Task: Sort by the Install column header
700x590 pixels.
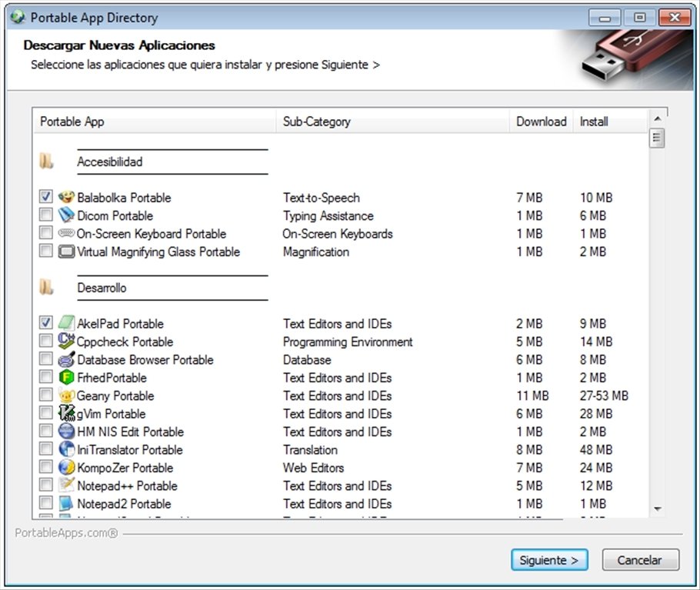Action: (610, 122)
